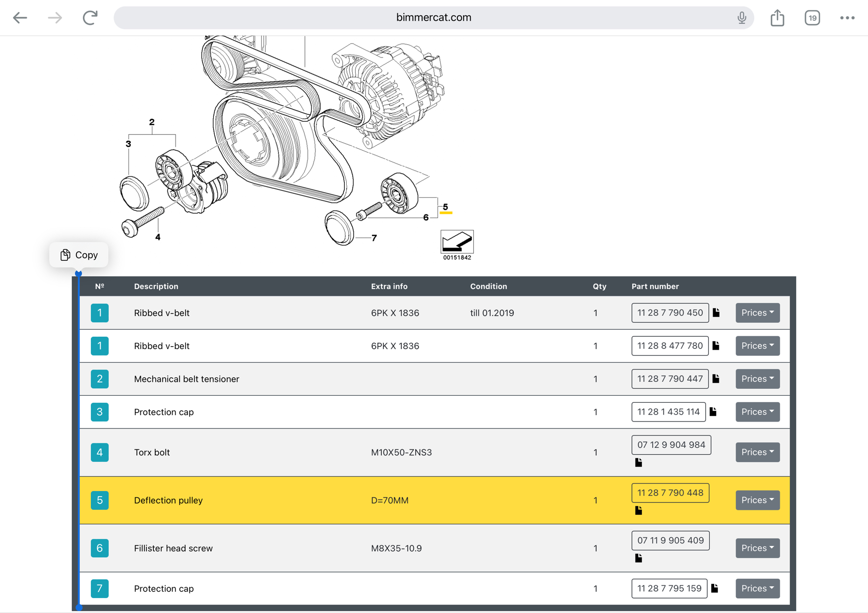Copy part number 11 28 1 435 114 icon
This screenshot has height=613, width=868.
tap(713, 412)
